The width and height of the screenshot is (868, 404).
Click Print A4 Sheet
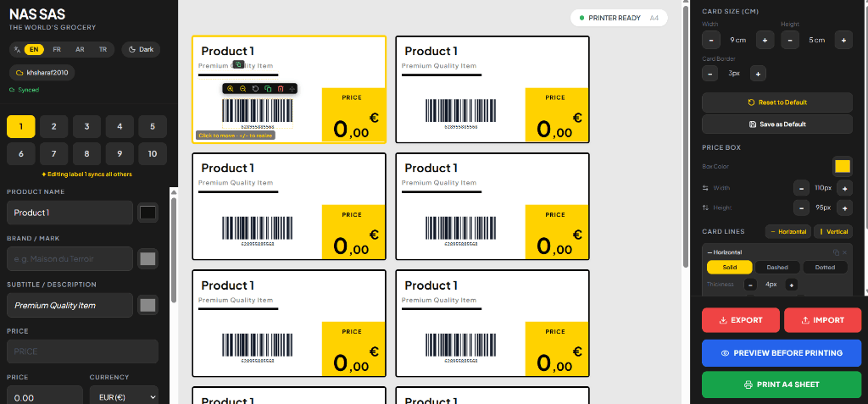tap(782, 385)
